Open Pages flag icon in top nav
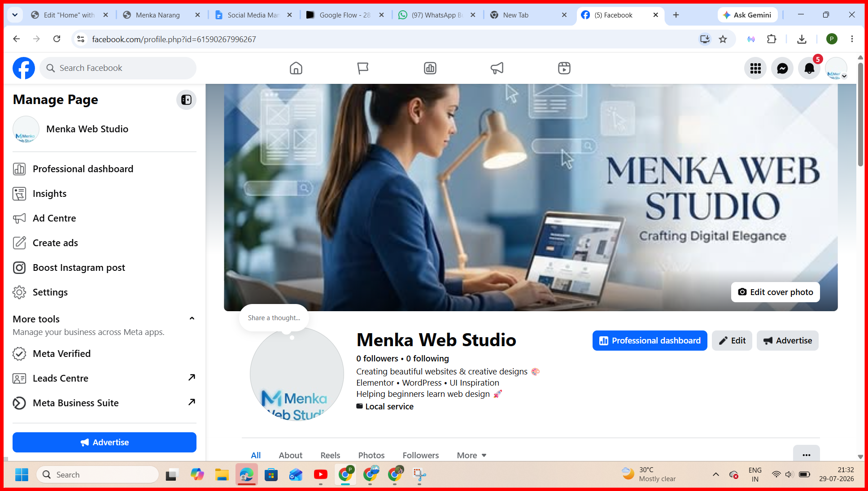The height and width of the screenshot is (491, 868). 363,68
